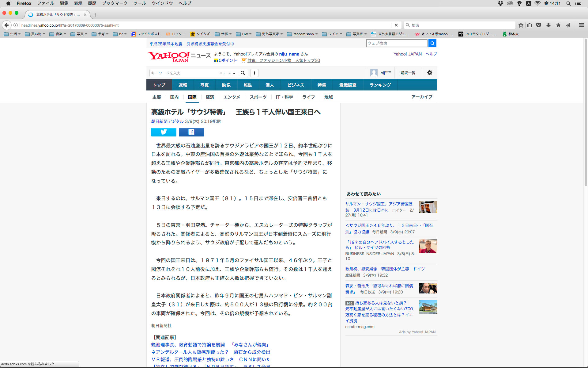588x368 pixels.
Task: Open the downloads arrow icon in the toolbar
Action: tap(548, 25)
